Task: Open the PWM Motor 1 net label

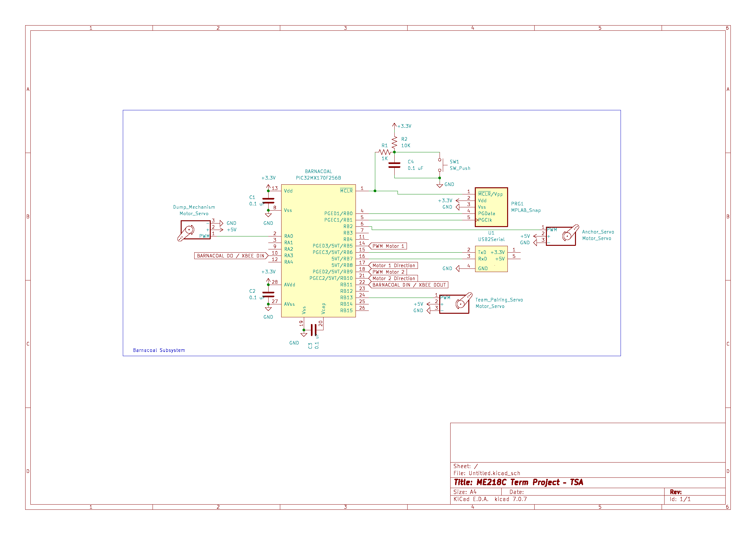Action: [x=389, y=246]
